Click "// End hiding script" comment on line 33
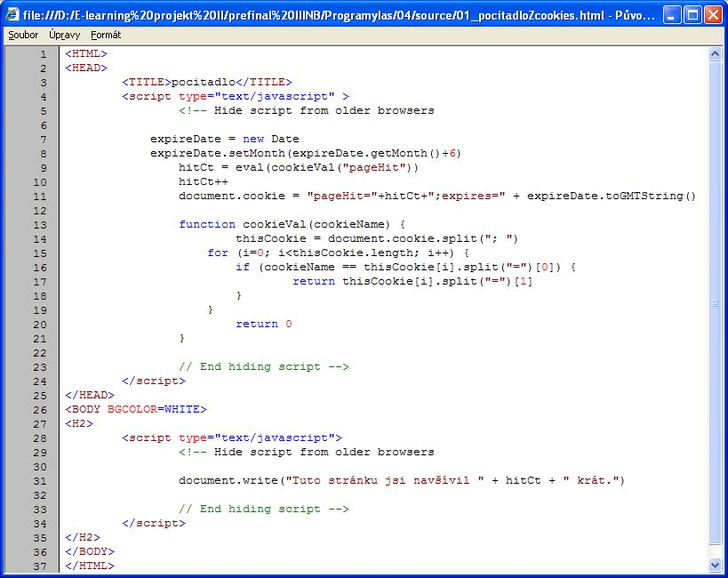728x578 pixels. pyautogui.click(x=264, y=509)
